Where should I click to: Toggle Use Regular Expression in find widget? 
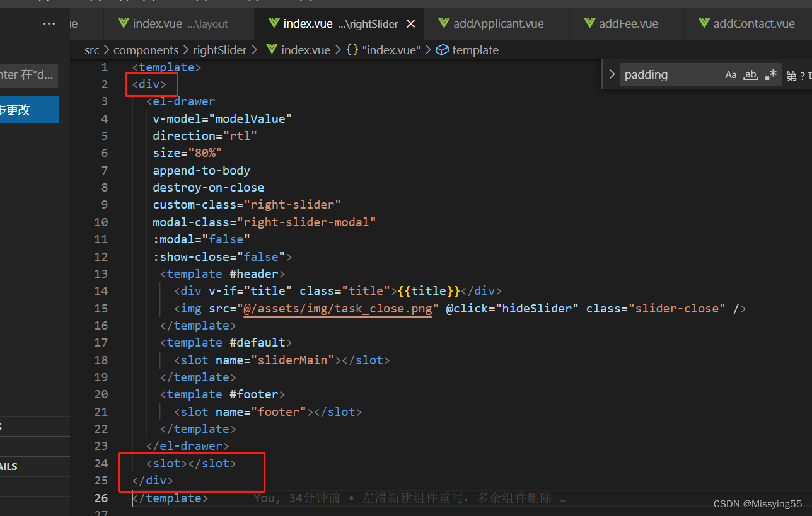pos(770,75)
